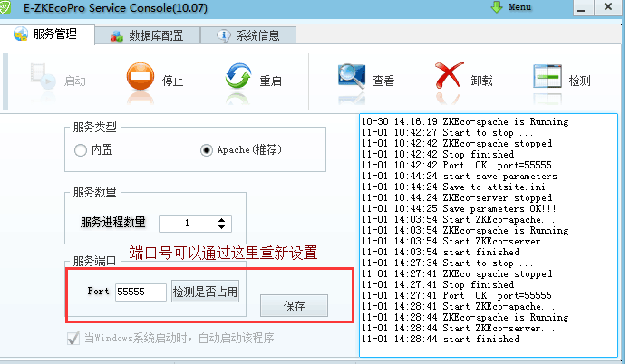The height and width of the screenshot is (364, 630).
Task: Select log line '10:44:25 Save parameters OK!!!'
Action: 459,208
